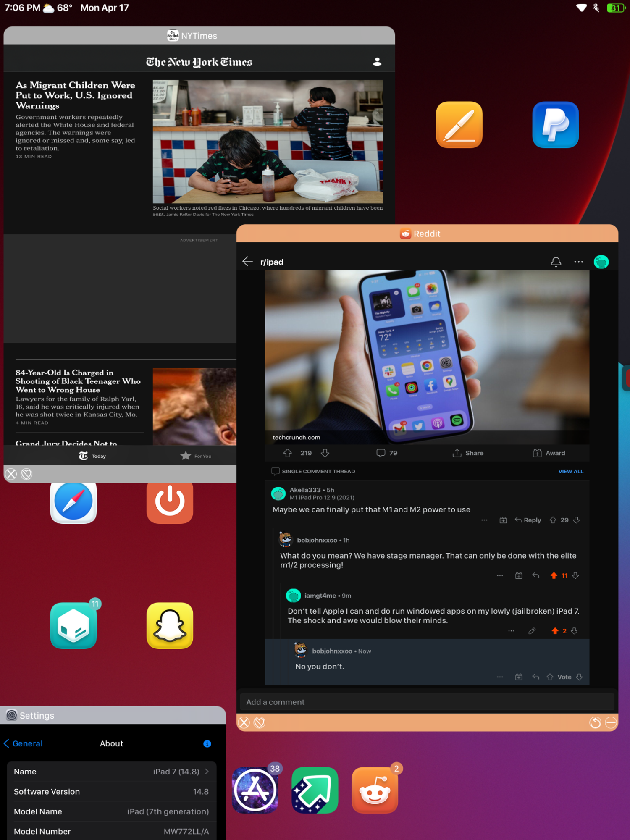Tap the Reddit notification bell
630x840 pixels.
pos(556,262)
